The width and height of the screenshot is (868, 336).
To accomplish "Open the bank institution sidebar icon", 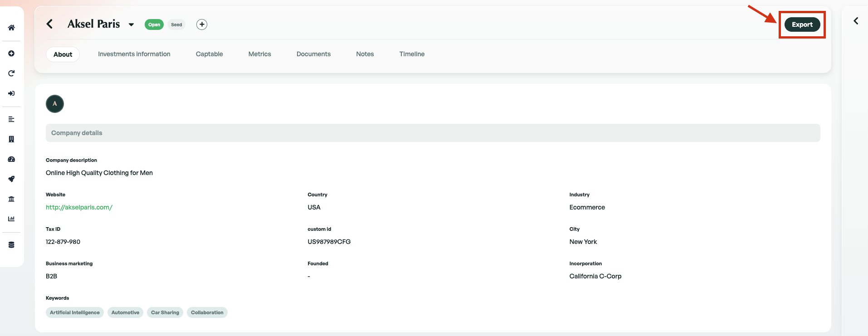I will 11,199.
